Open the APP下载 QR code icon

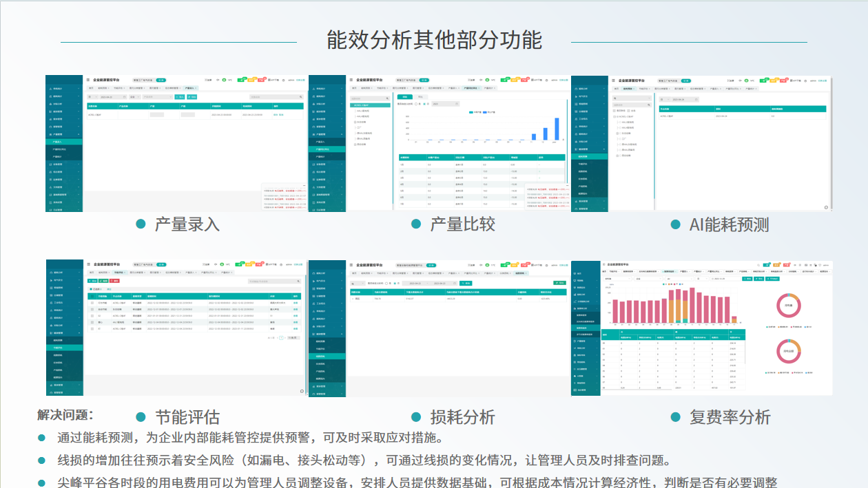click(270, 79)
